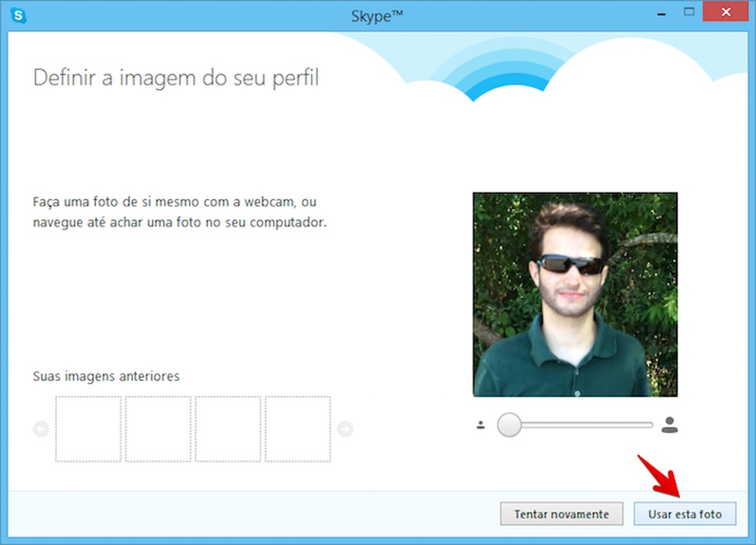
Task: Click the right arrow beside previous images
Action: tap(347, 428)
